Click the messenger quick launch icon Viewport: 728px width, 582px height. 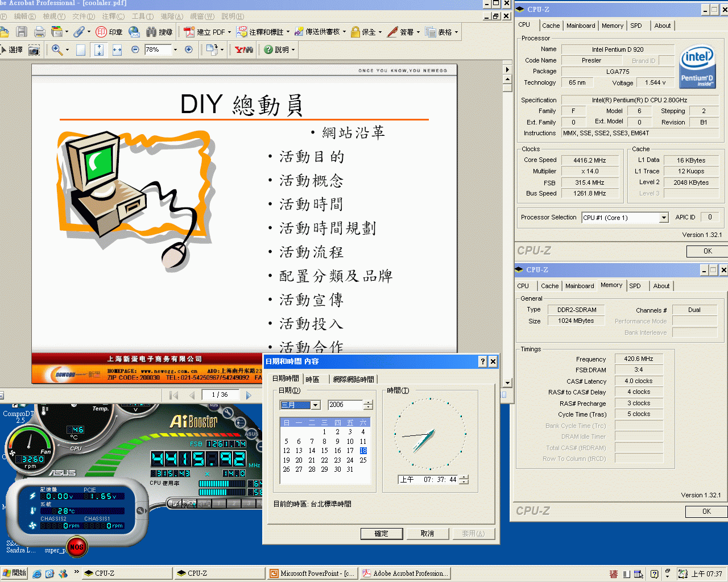[63, 573]
